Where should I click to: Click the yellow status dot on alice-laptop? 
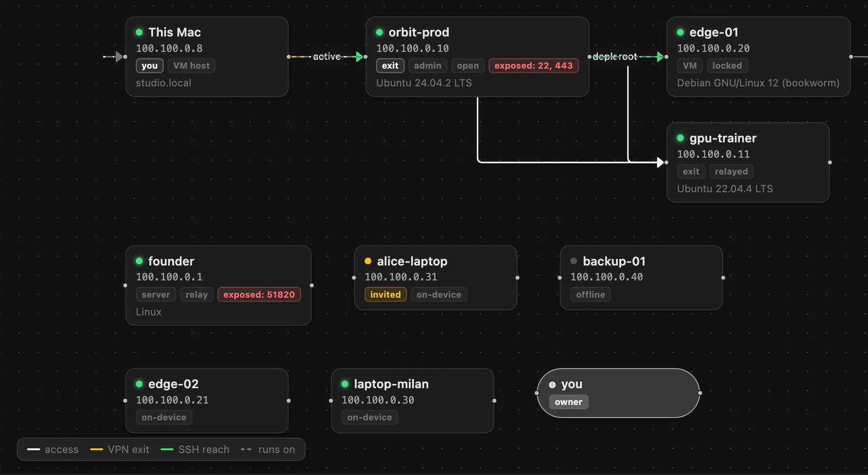pyautogui.click(x=368, y=261)
